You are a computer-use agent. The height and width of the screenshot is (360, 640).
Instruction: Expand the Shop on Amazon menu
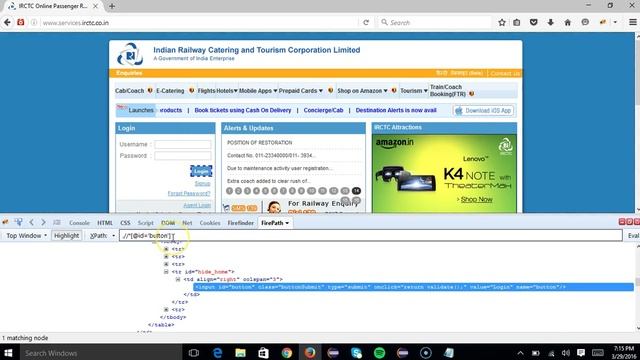click(362, 91)
